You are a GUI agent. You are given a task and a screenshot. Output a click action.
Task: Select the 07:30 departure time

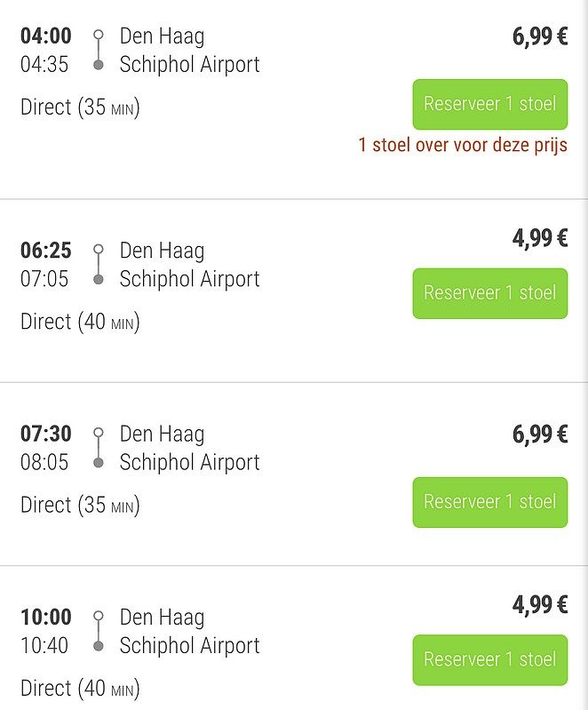click(45, 434)
